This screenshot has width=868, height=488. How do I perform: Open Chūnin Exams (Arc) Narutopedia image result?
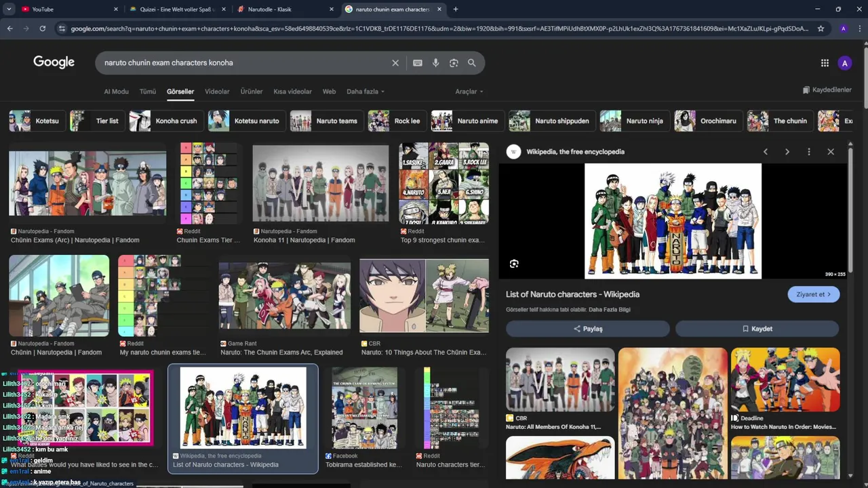(x=87, y=184)
